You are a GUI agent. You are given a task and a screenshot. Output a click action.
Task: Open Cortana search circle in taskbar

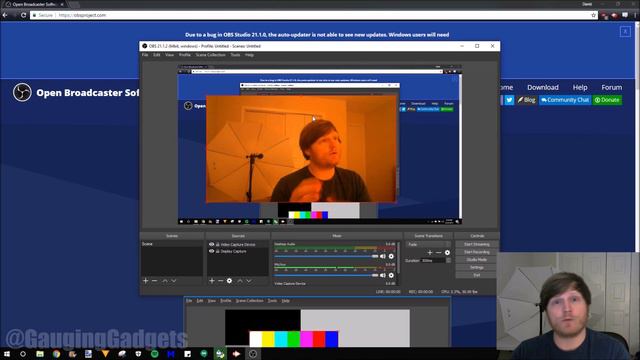coord(23,354)
